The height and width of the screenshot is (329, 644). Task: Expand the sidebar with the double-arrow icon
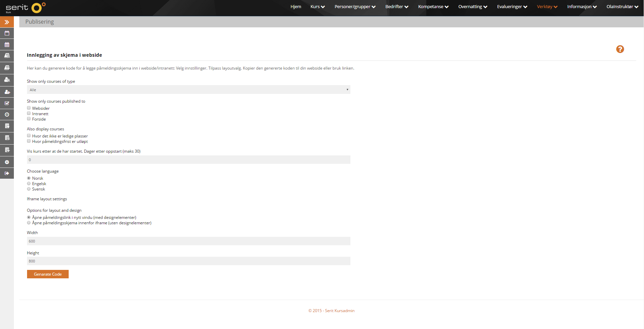coord(7,22)
